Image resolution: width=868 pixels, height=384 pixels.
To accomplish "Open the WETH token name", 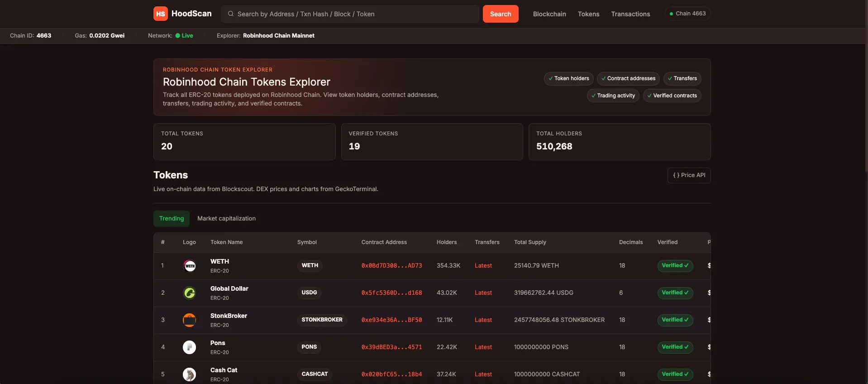I will 219,261.
